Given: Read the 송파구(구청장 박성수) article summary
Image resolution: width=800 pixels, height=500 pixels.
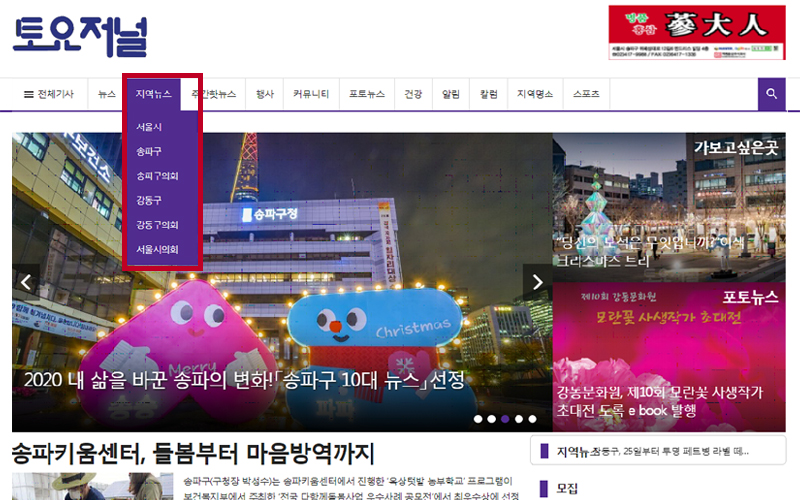Looking at the screenshot, I should point(352,488).
